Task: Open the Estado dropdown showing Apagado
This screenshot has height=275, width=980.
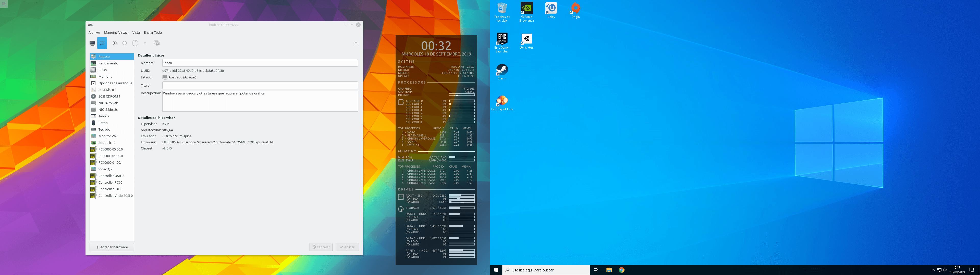Action: point(179,77)
